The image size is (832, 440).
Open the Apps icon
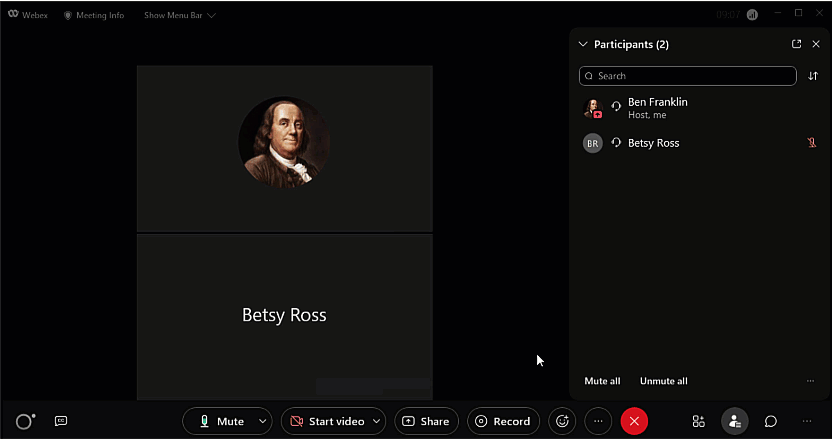tap(699, 421)
